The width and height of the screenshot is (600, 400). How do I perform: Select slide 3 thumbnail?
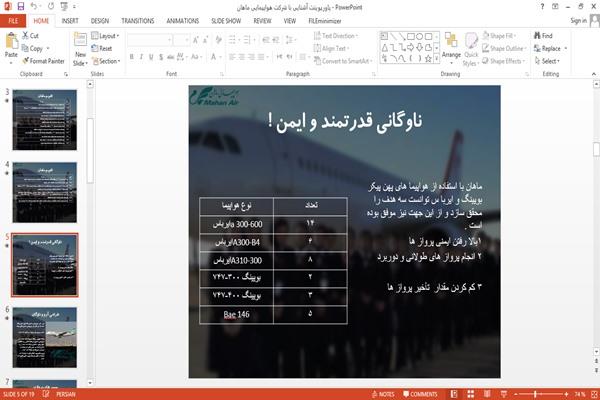(x=45, y=120)
